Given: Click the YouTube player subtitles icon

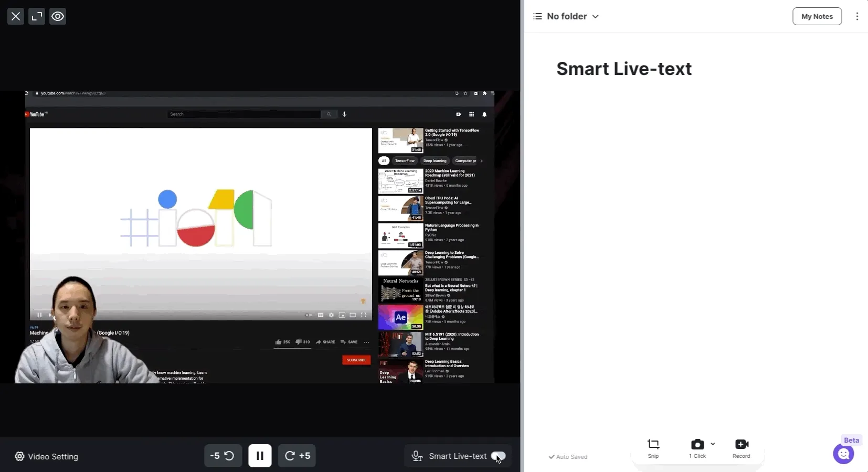Looking at the screenshot, I should coord(321,315).
